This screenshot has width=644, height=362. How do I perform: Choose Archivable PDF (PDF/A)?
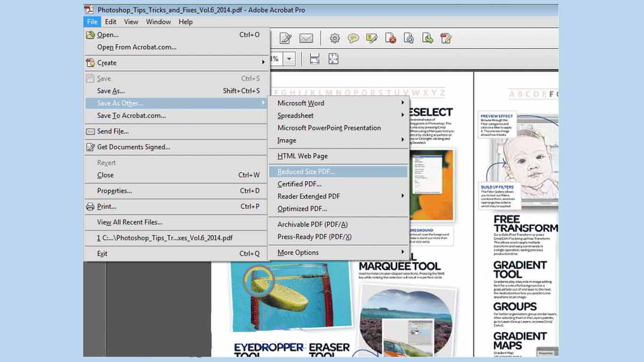(x=338, y=224)
